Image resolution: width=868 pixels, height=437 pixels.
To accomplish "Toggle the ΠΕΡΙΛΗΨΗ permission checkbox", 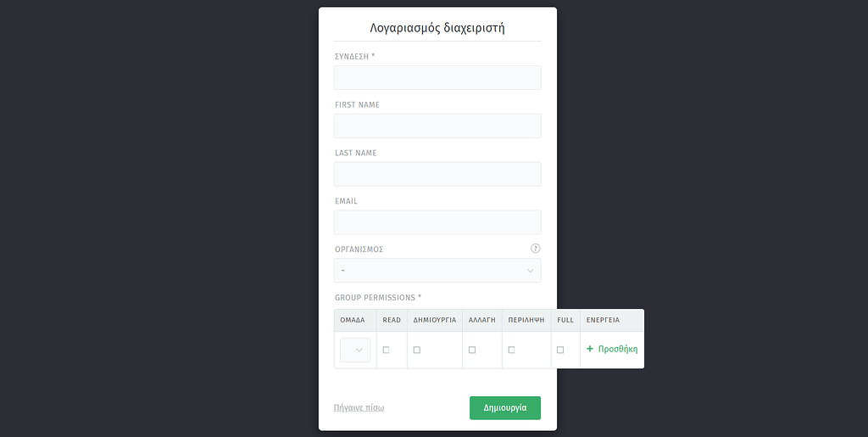I will tap(511, 350).
